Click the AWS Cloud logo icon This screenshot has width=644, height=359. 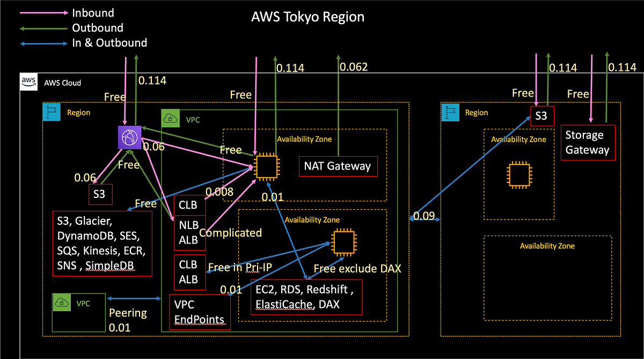(x=28, y=82)
